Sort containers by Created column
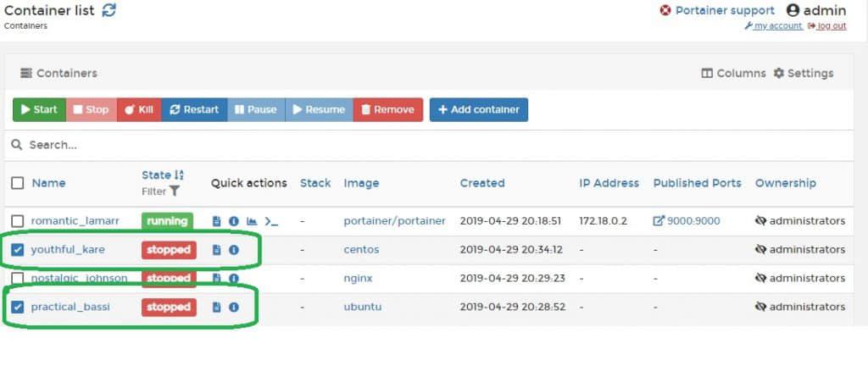The height and width of the screenshot is (366, 868). tap(481, 183)
